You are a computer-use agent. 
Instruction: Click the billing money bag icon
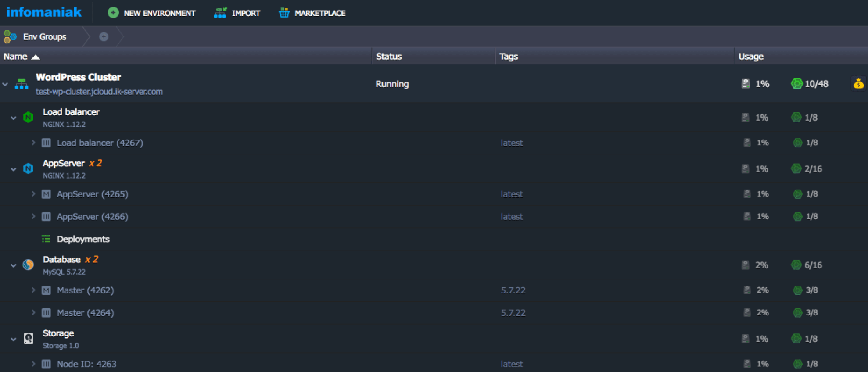[x=858, y=83]
